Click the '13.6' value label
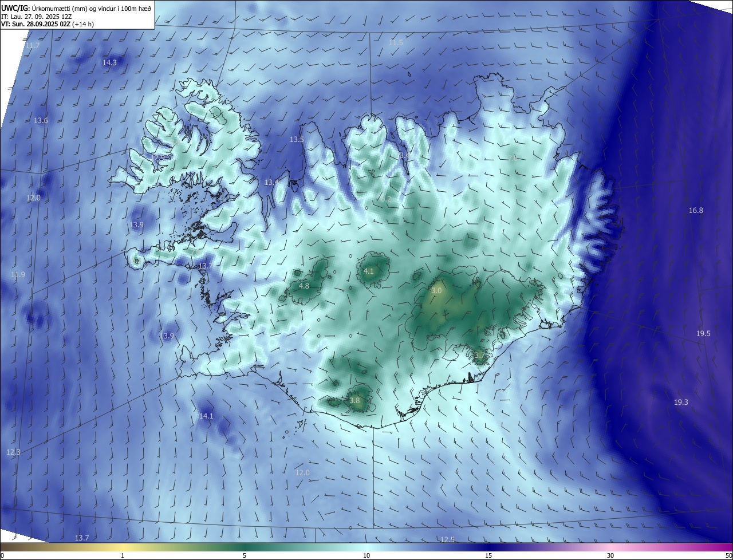This screenshot has width=733, height=560. 41,120
